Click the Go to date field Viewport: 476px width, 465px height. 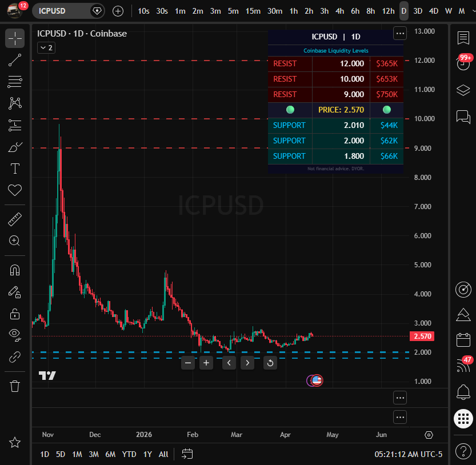187,454
